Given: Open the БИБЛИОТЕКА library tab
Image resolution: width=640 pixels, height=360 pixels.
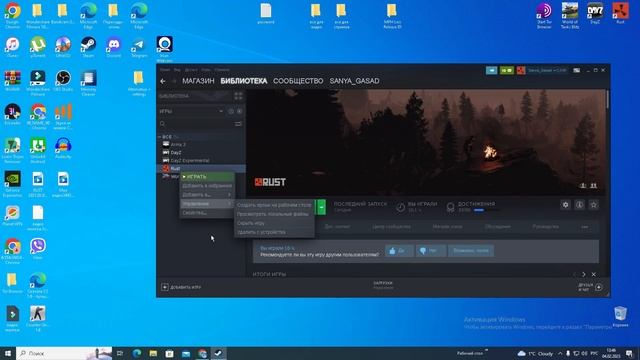Looking at the screenshot, I should click(x=244, y=81).
